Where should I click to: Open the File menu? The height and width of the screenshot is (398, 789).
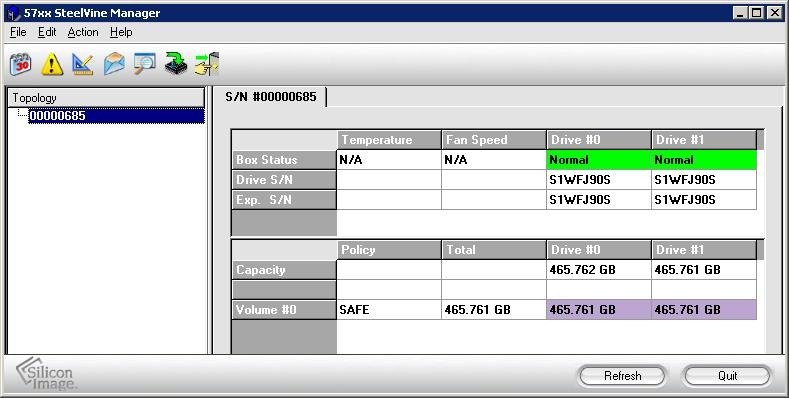pyautogui.click(x=18, y=32)
